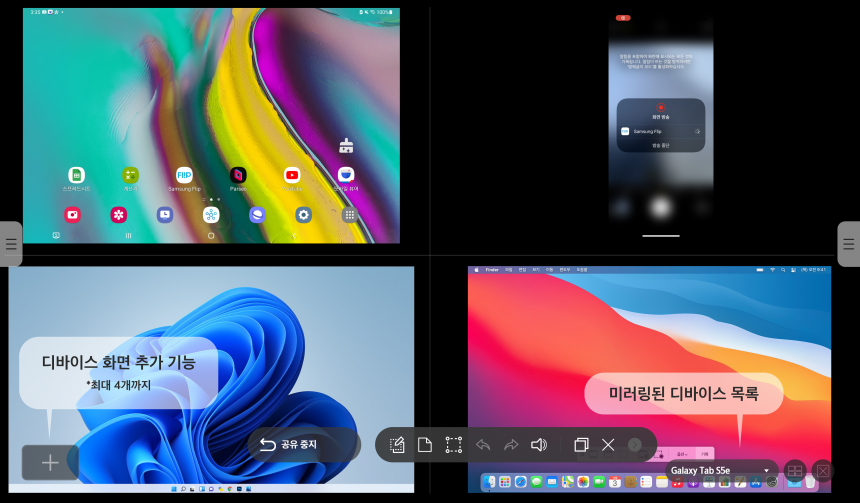Viewport: 860px width, 503px height.
Task: Open Calendar from the Mac dock
Action: coord(615,482)
